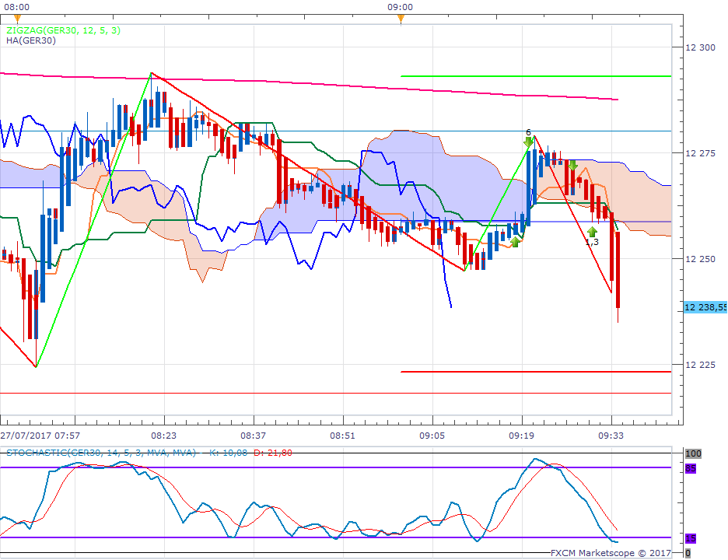
Task: Click the orange triangle marker under 08:00
Action: click(17, 19)
